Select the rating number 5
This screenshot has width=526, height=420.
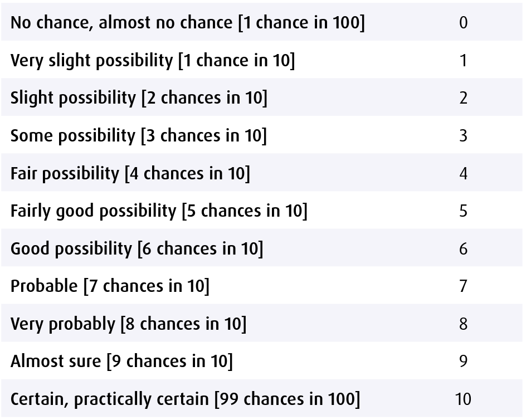tap(463, 211)
